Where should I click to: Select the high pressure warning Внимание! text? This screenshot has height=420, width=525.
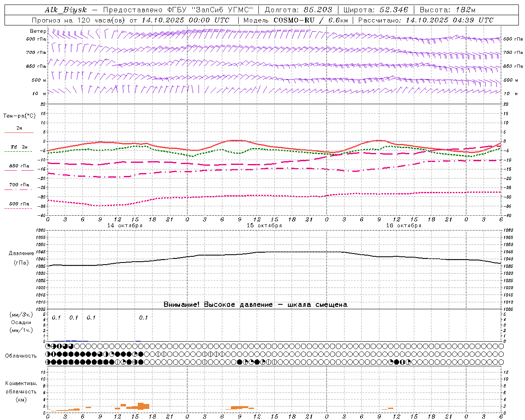(256, 305)
